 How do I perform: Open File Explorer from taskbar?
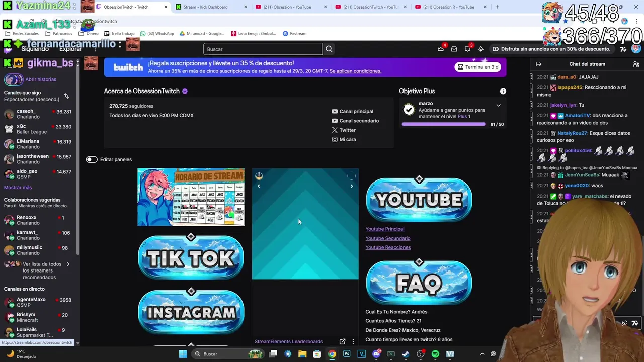[302, 354]
